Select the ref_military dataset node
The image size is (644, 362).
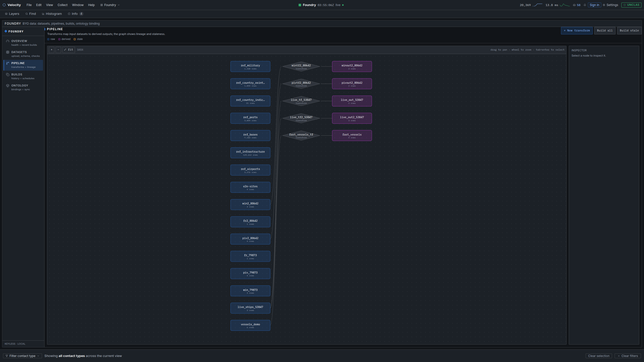250,67
